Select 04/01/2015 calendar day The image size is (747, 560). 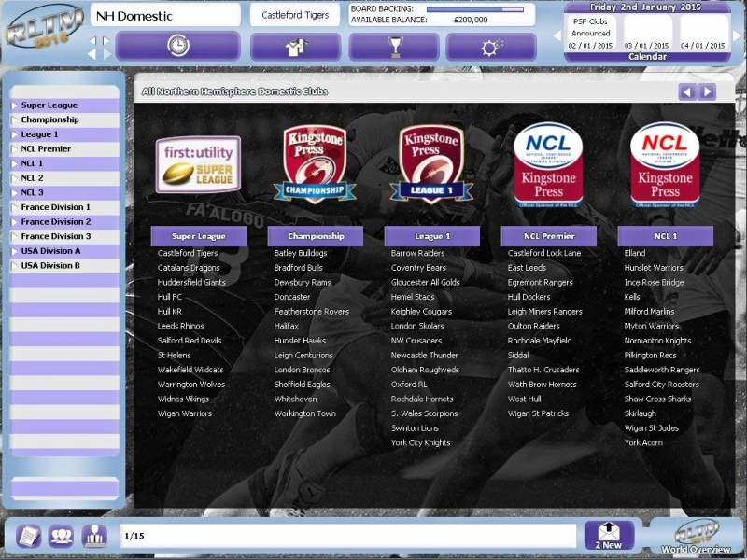(703, 34)
